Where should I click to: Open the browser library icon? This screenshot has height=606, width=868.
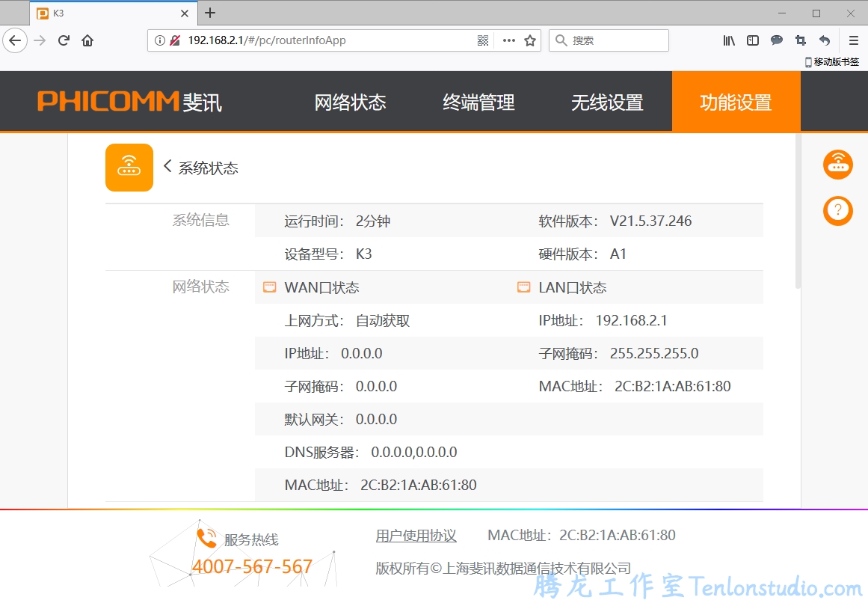coord(729,40)
